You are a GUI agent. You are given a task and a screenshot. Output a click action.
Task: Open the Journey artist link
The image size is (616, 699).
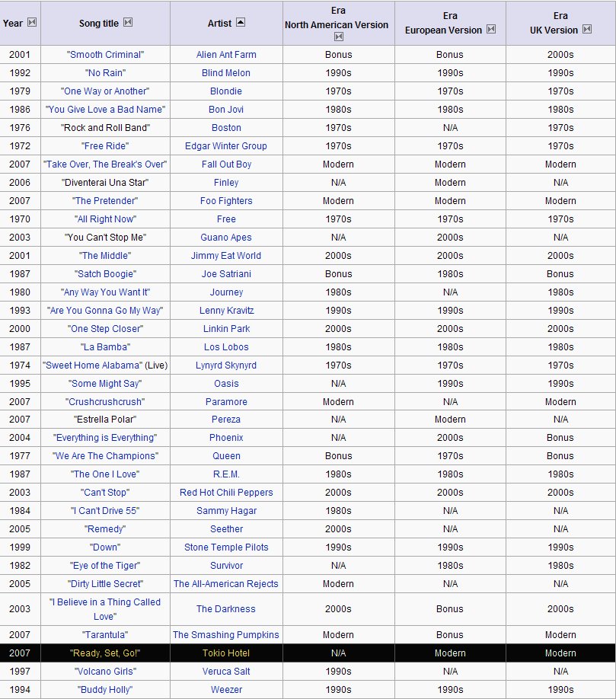(226, 292)
